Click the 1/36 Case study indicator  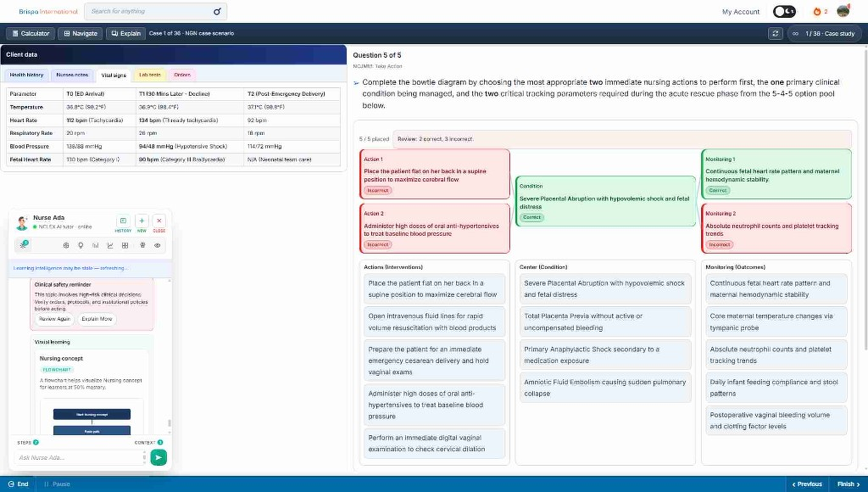(x=824, y=34)
